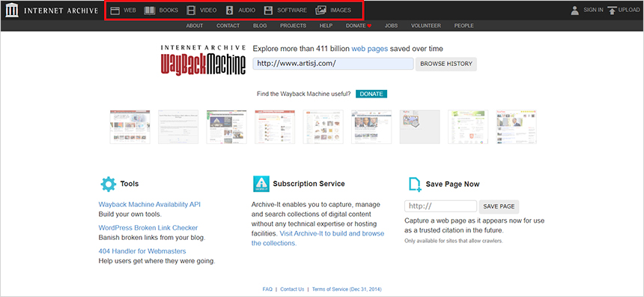Screen dimensions: 644x297
Task: Click the 'Subscription Service' heading
Action: 309,184
